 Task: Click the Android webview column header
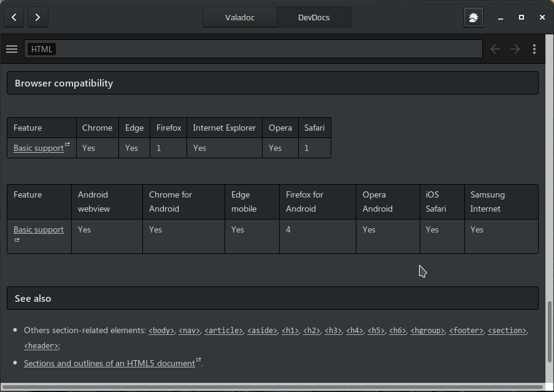click(107, 202)
